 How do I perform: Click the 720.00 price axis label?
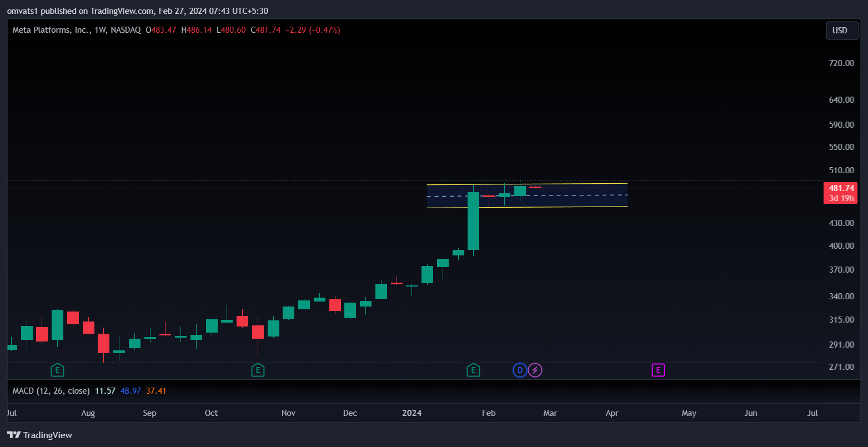(841, 63)
